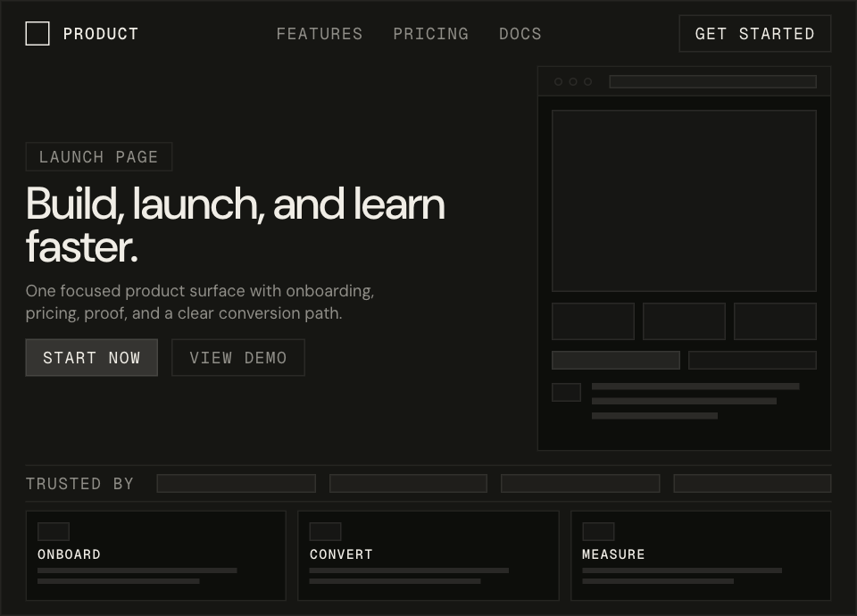Image resolution: width=857 pixels, height=616 pixels.
Task: Click the first circle in the mockup title bar
Action: [x=559, y=81]
